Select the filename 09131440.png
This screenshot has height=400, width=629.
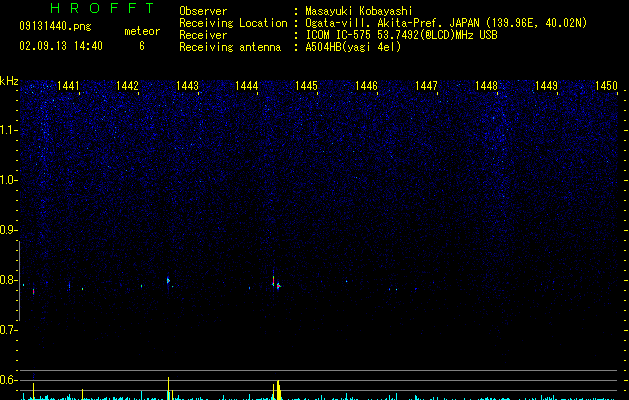55,26
